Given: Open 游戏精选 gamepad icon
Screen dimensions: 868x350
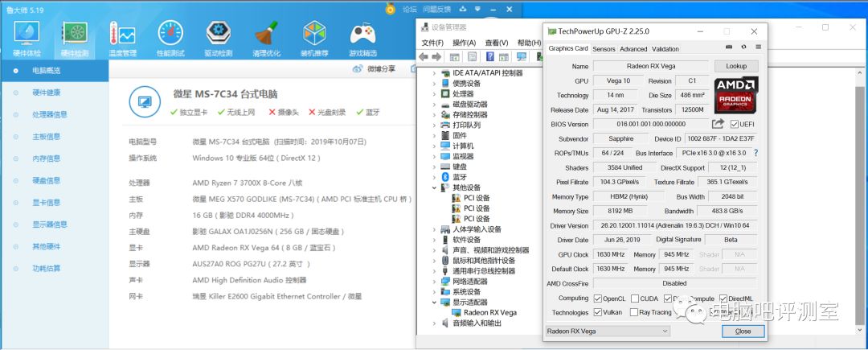Looking at the screenshot, I should pyautogui.click(x=362, y=39).
